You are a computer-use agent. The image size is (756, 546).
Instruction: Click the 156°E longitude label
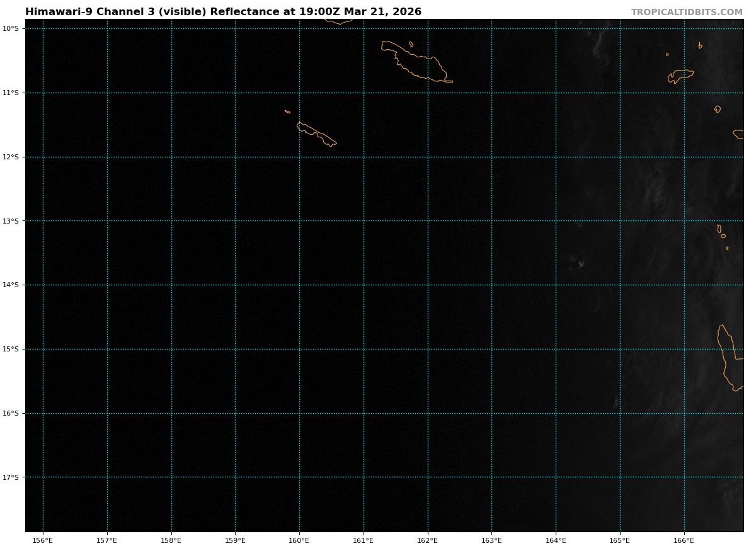click(43, 540)
